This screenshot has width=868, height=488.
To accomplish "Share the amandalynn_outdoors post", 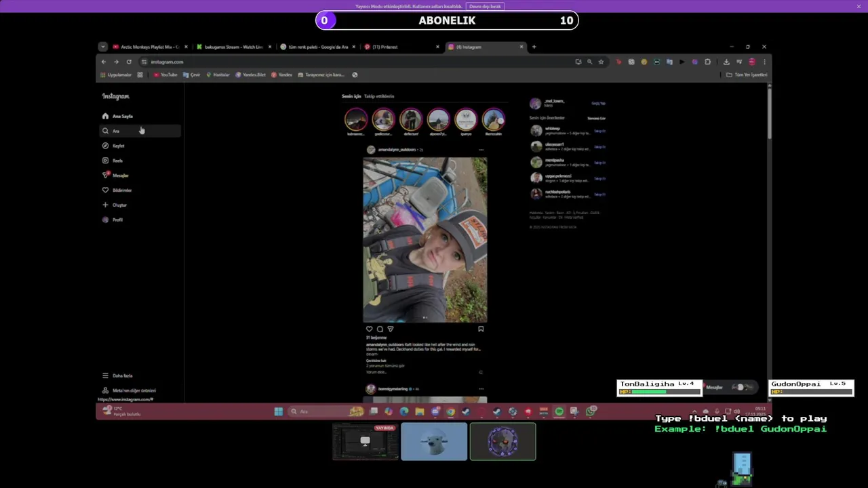I will (x=390, y=329).
